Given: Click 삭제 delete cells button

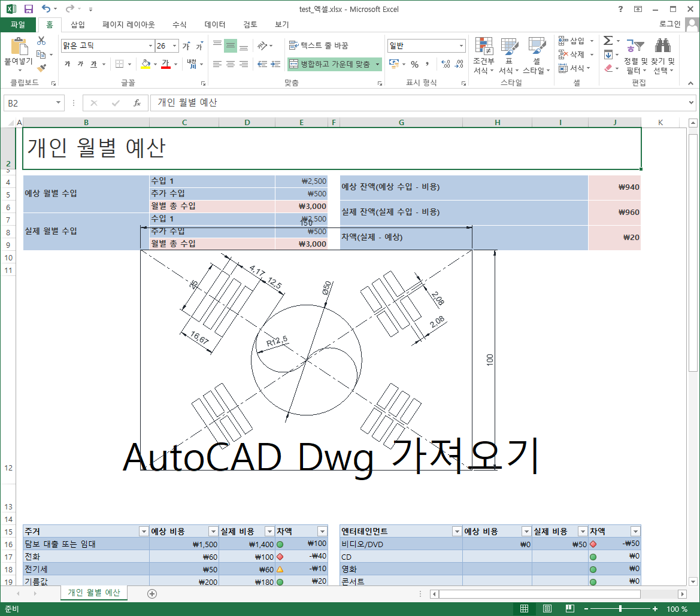Looking at the screenshot, I should click(572, 54).
